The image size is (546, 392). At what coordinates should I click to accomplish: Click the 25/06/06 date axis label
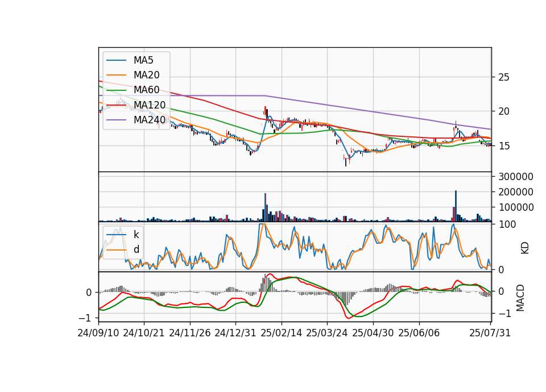(419, 333)
